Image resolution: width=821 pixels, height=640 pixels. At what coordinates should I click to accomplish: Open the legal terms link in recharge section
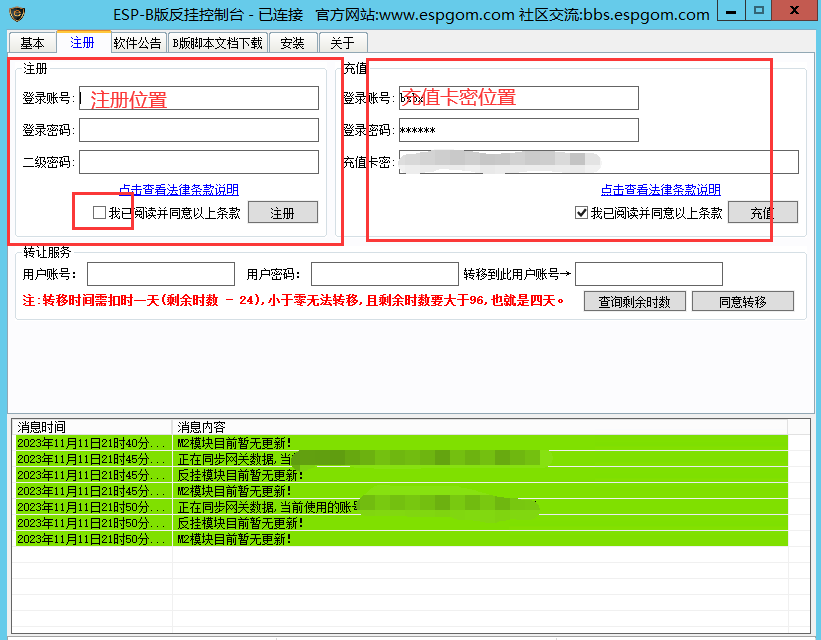[661, 190]
